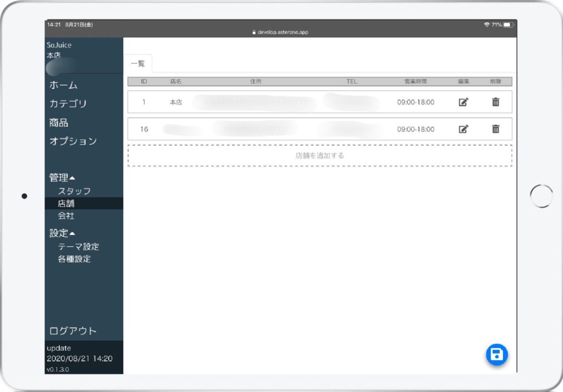The width and height of the screenshot is (563, 392).
Task: Go to 商品 page
Action: (x=59, y=123)
